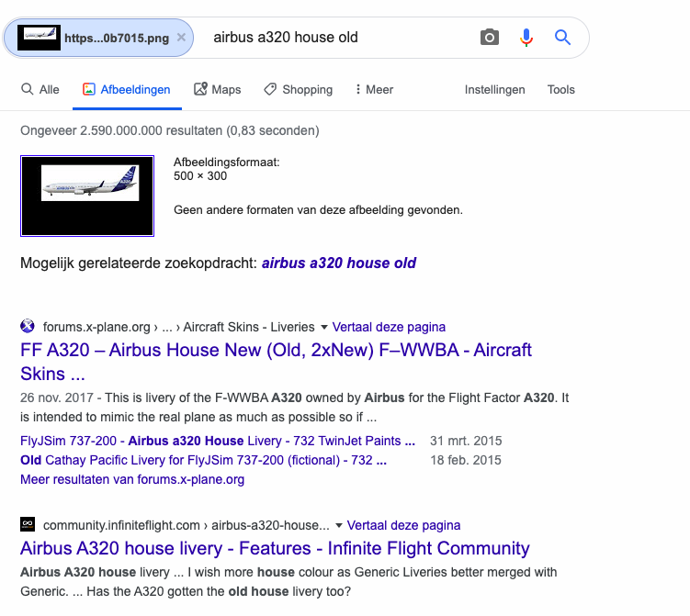The width and height of the screenshot is (690, 616).
Task: Click the Alle magnifier icon
Action: coord(28,89)
